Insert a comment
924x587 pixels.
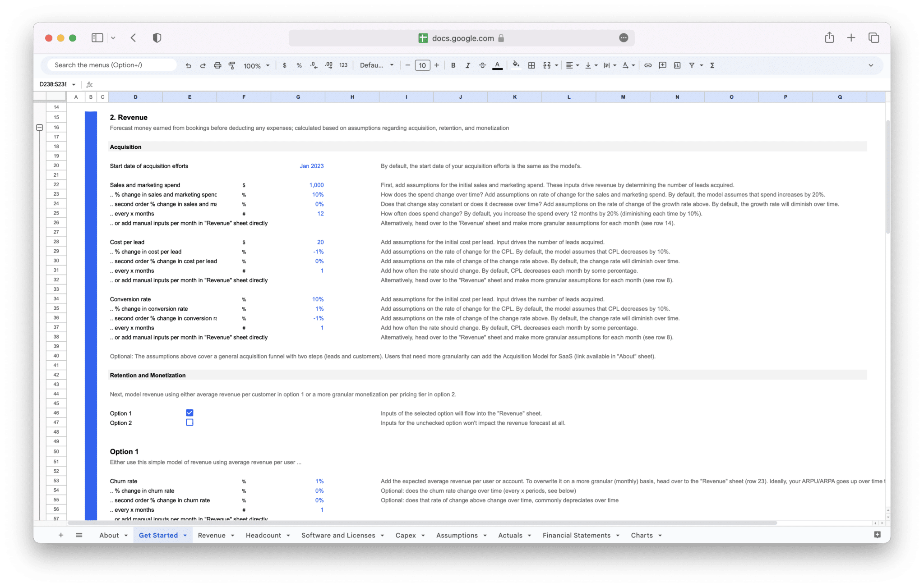click(663, 65)
